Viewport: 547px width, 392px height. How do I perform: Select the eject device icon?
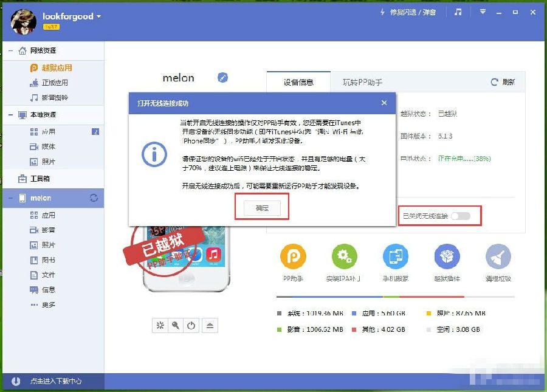[210, 325]
